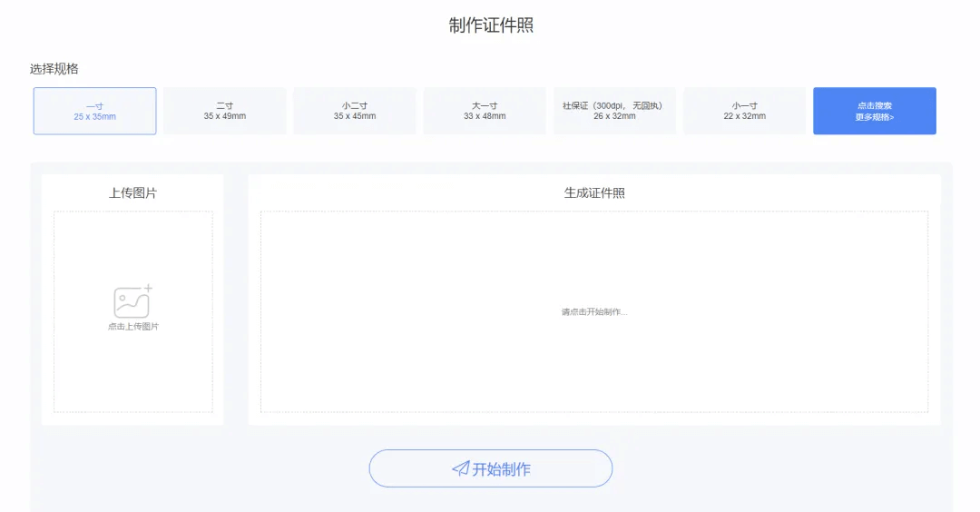Click the 点击上传图片 text label
The image size is (980, 512).
coord(133,327)
